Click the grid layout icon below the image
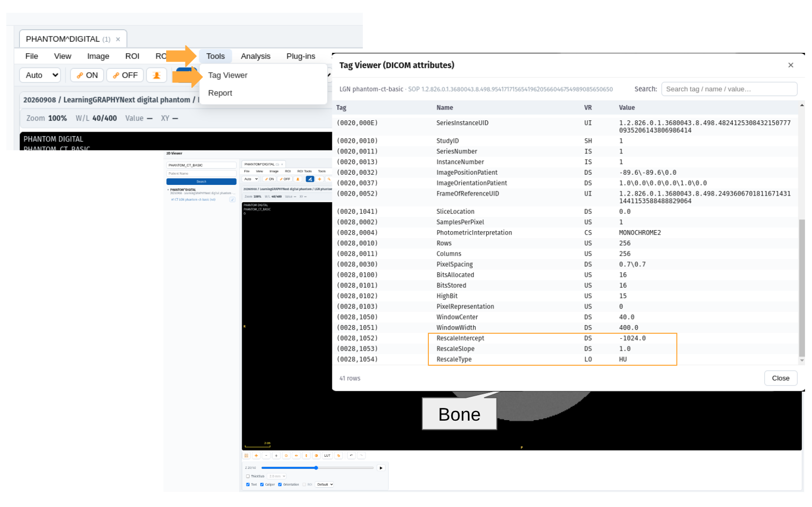This screenshot has height=507, width=812. point(246,456)
